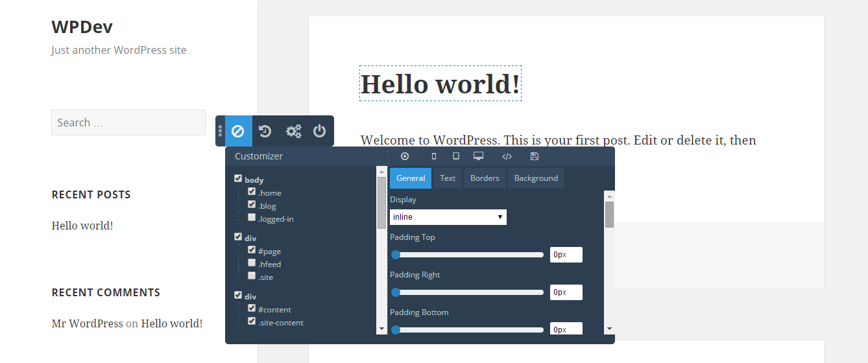Screen dimensions: 868x363
Task: Open the Display inline dropdown
Action: tap(448, 217)
